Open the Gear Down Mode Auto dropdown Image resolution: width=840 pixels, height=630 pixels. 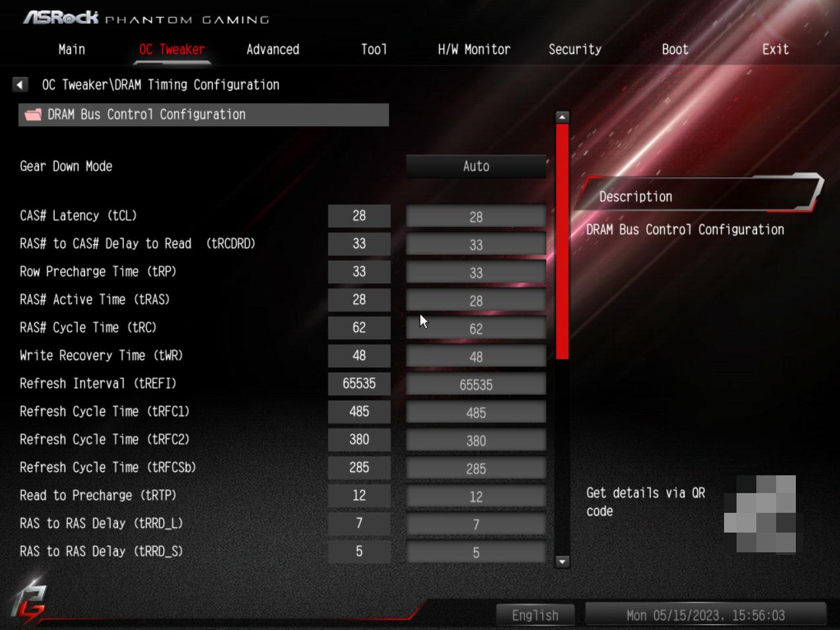click(x=476, y=167)
